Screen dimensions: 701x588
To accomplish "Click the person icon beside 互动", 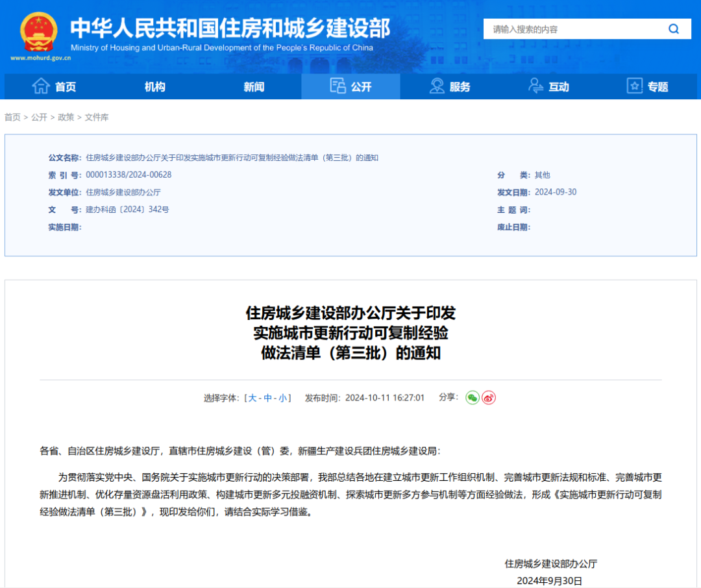I will [x=535, y=86].
